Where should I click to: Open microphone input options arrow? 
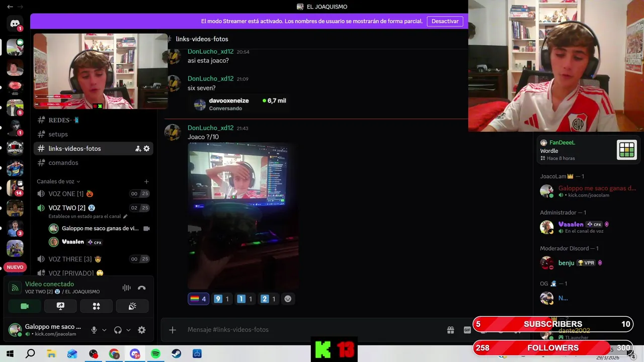pos(104,330)
